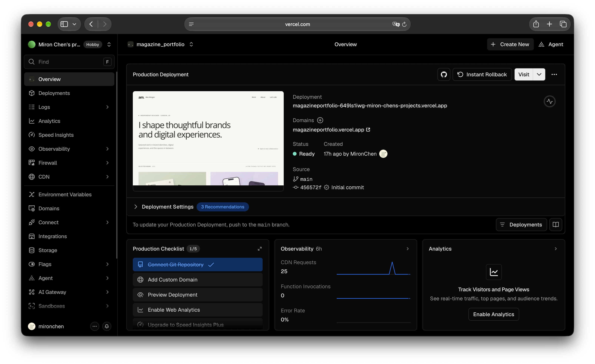The width and height of the screenshot is (595, 364).
Task: Open the page reader menu icon
Action: click(x=191, y=24)
